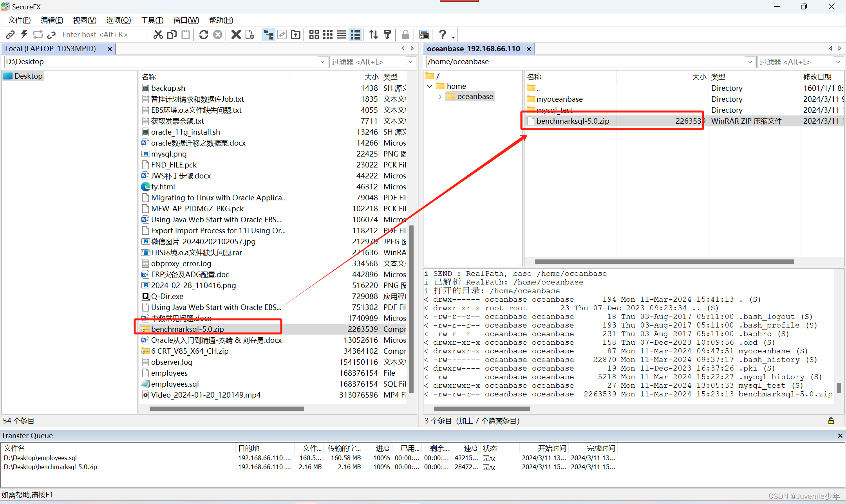Close the Local (LAPTOP-1DS3MPID) tab
This screenshot has height=504, width=846.
coord(110,49)
